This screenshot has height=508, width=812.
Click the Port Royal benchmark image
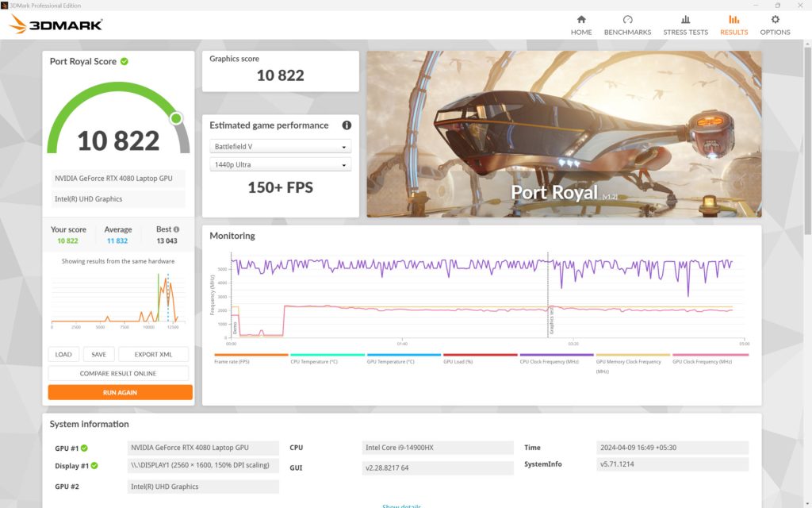[564, 134]
